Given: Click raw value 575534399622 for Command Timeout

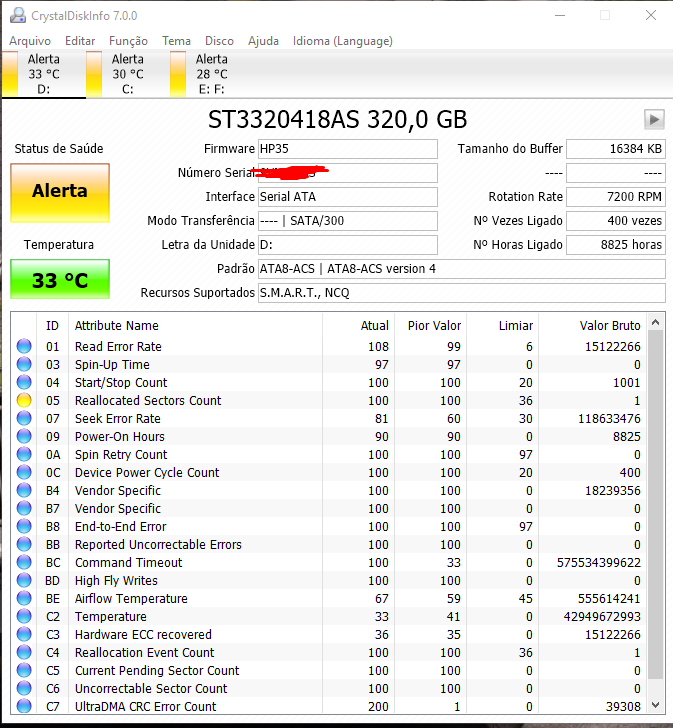Looking at the screenshot, I should [x=599, y=563].
